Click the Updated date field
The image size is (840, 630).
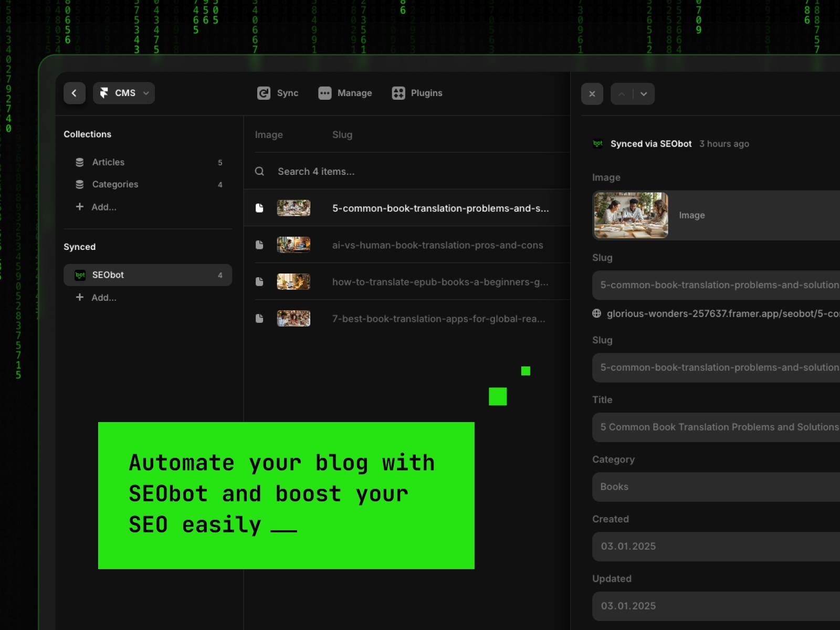pos(716,606)
